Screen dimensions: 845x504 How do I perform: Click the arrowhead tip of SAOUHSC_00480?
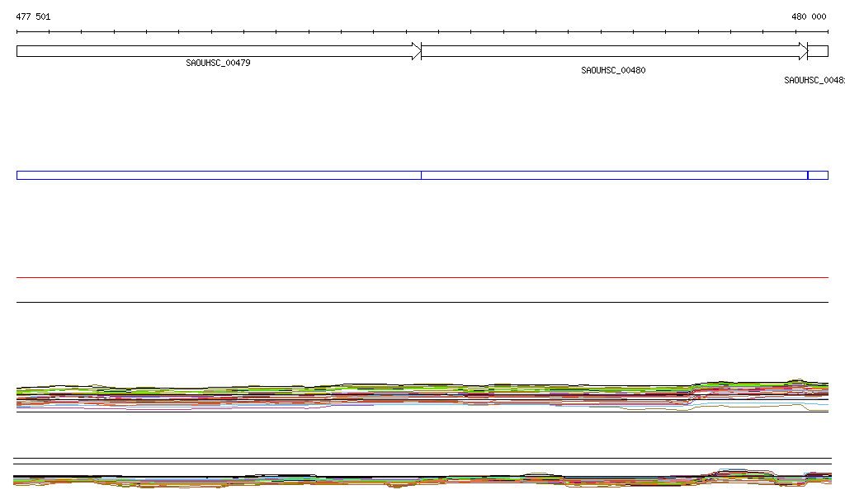804,51
